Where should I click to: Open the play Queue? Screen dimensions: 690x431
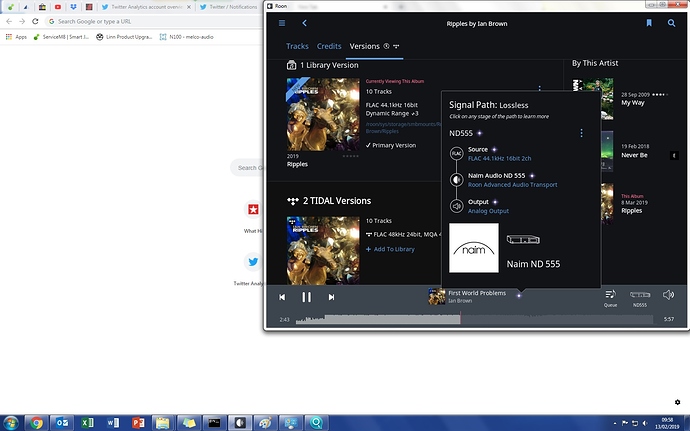(610, 298)
